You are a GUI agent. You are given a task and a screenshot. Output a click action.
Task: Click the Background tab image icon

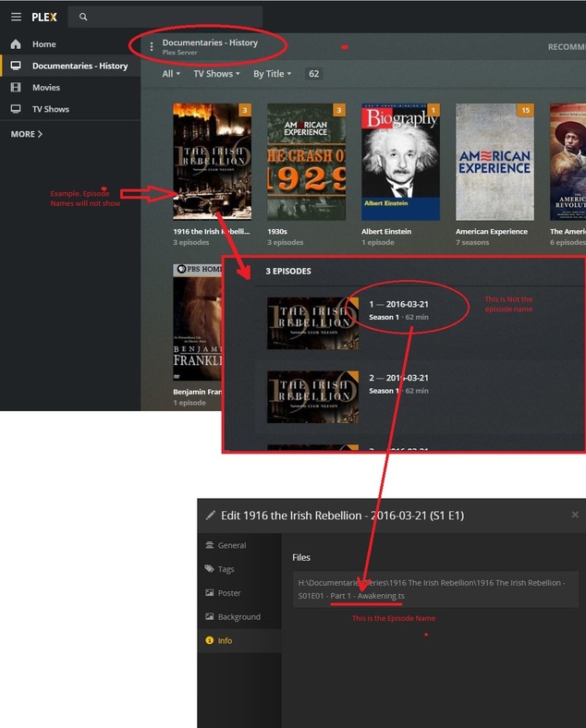[x=210, y=616]
